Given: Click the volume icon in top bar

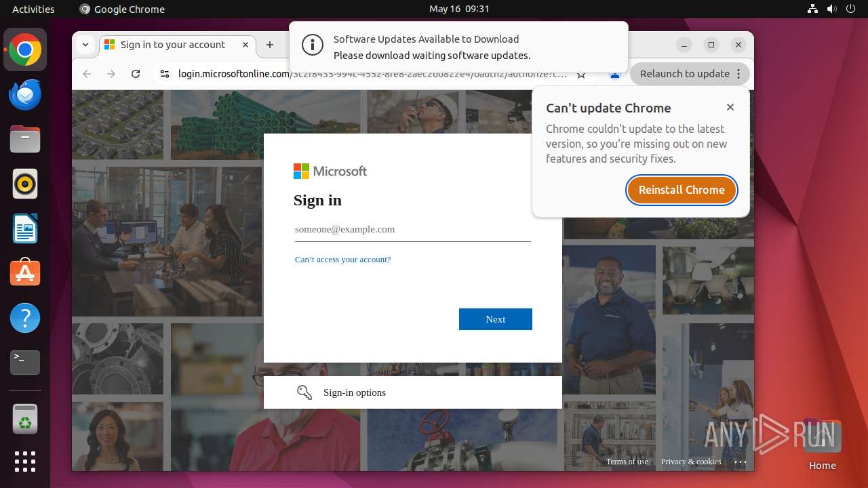Looking at the screenshot, I should [831, 9].
